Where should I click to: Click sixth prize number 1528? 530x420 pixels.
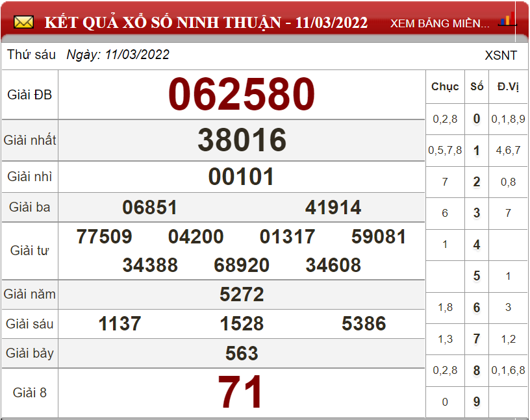coord(242,324)
